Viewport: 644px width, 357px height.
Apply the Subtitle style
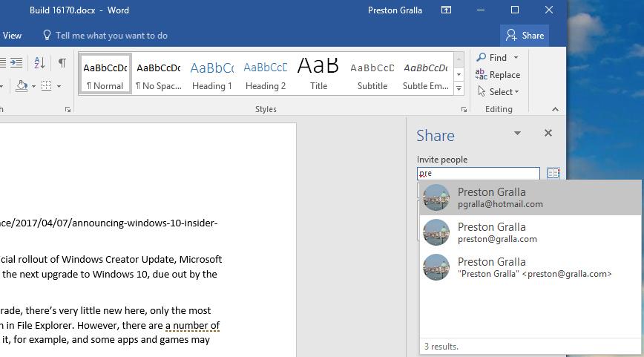pyautogui.click(x=372, y=74)
